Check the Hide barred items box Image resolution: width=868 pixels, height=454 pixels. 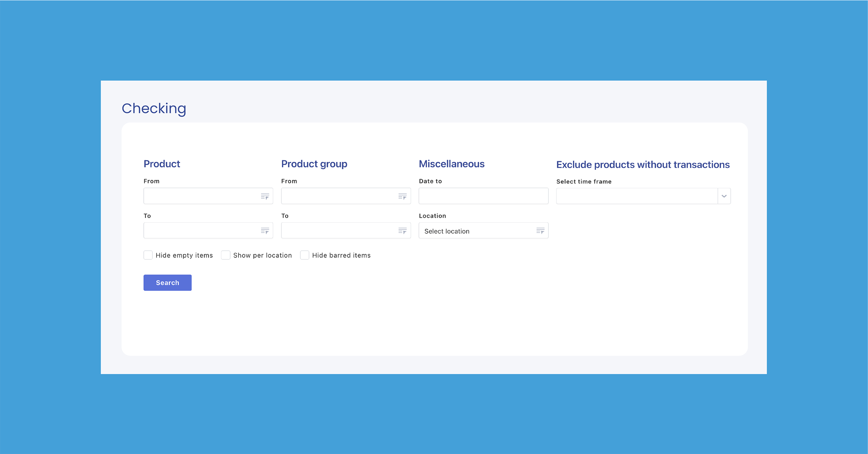pos(304,255)
